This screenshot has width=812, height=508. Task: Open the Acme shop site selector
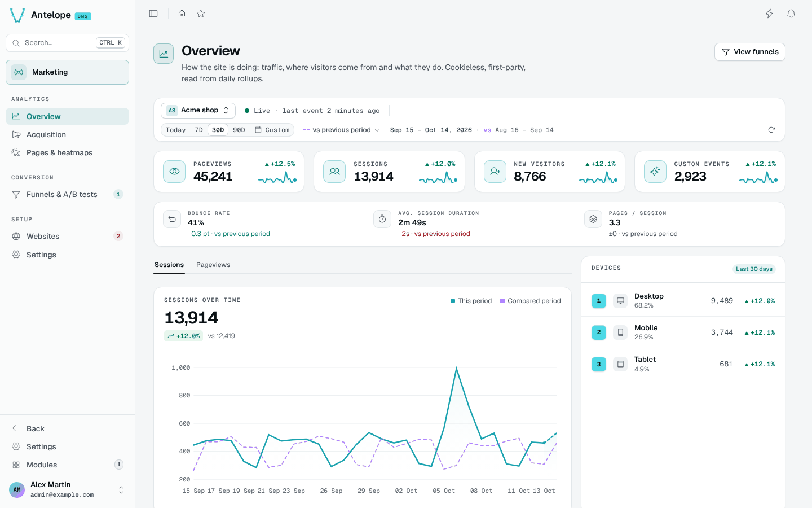tap(198, 111)
